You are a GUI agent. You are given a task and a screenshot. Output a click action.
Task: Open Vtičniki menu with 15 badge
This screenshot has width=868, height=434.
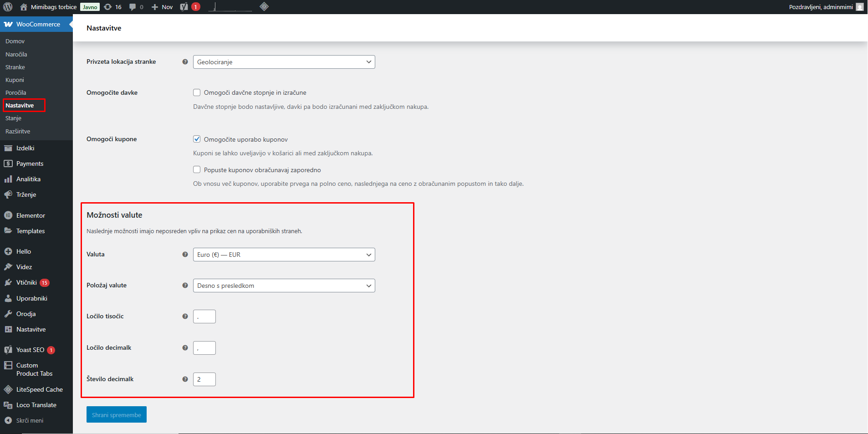tap(26, 282)
